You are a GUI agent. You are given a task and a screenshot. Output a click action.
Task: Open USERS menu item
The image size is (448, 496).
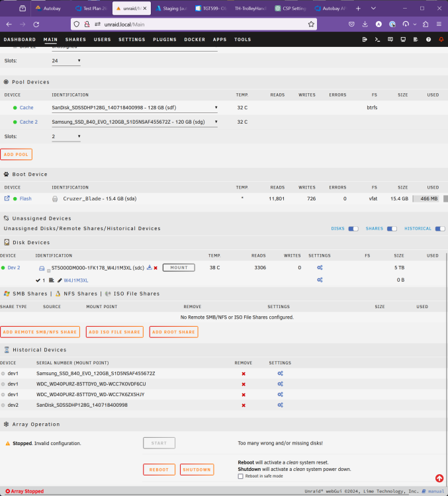click(103, 40)
